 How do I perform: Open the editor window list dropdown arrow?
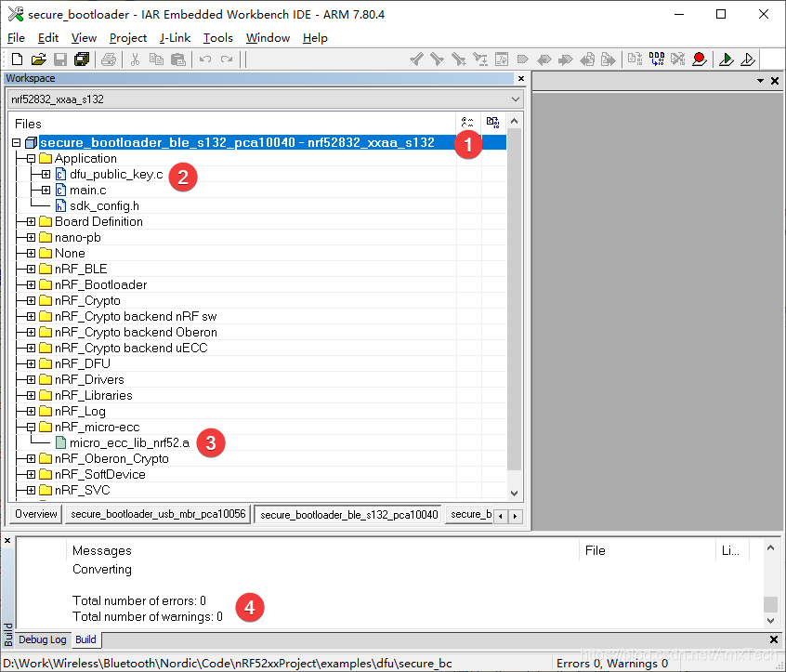tap(760, 81)
